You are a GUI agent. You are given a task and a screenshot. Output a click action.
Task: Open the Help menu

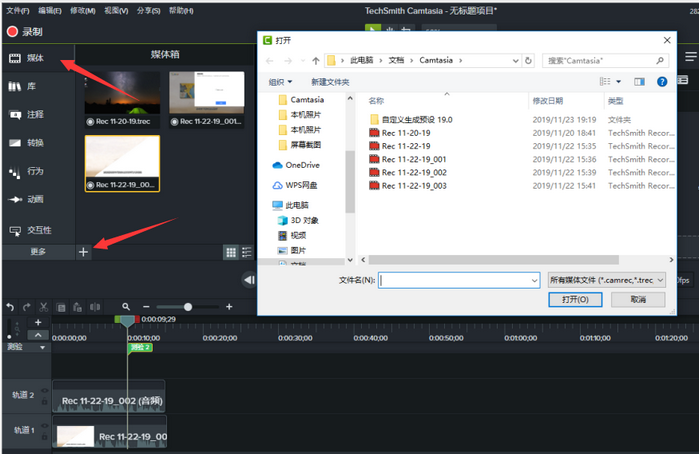tap(181, 11)
